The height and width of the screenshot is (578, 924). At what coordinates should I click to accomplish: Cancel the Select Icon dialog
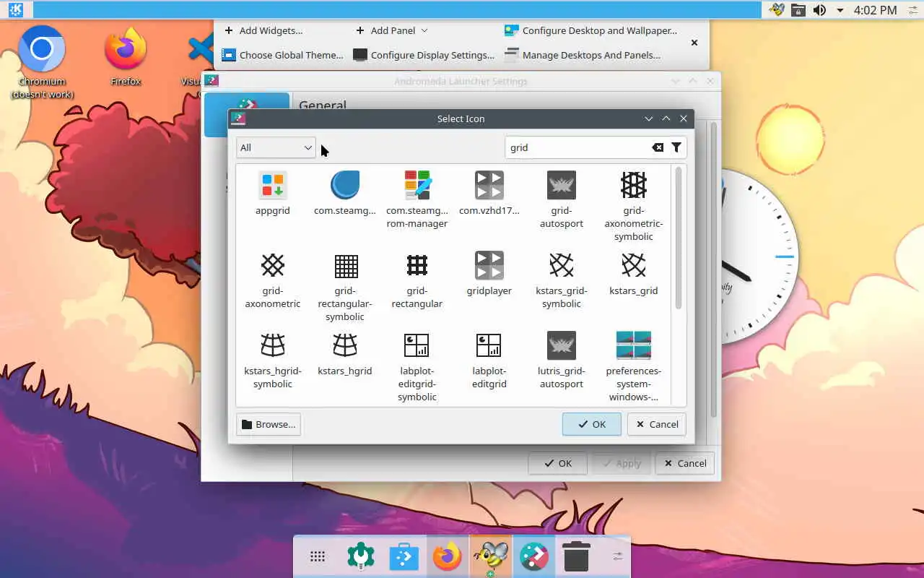pyautogui.click(x=656, y=424)
